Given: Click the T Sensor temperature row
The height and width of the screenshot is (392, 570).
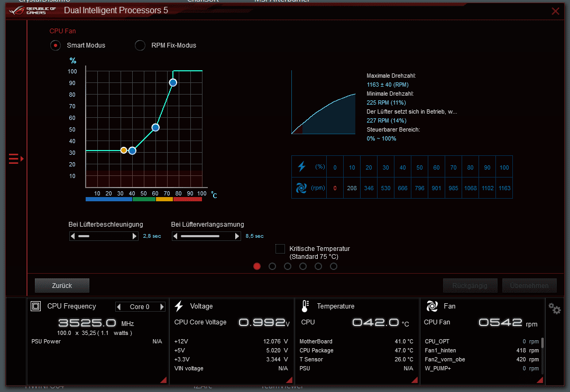Looking at the screenshot, I should click(356, 359).
